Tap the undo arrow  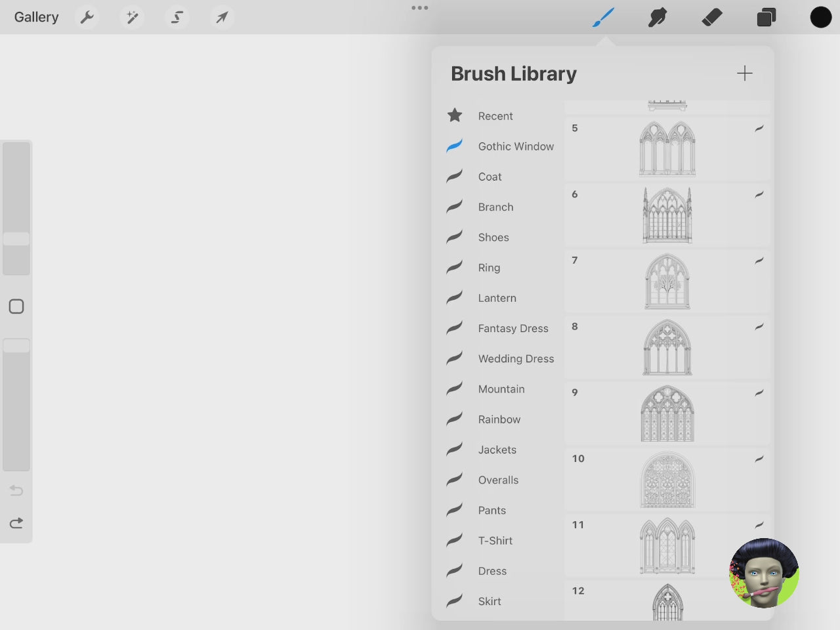(16, 490)
